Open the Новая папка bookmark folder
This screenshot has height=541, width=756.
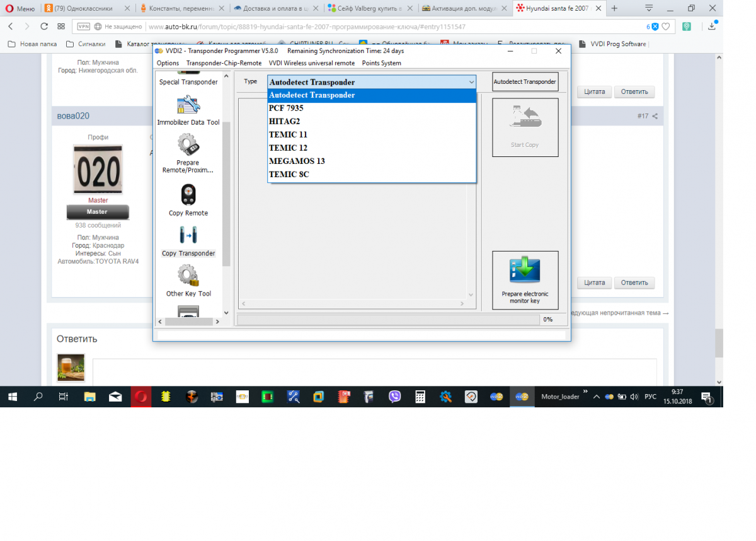click(x=33, y=44)
